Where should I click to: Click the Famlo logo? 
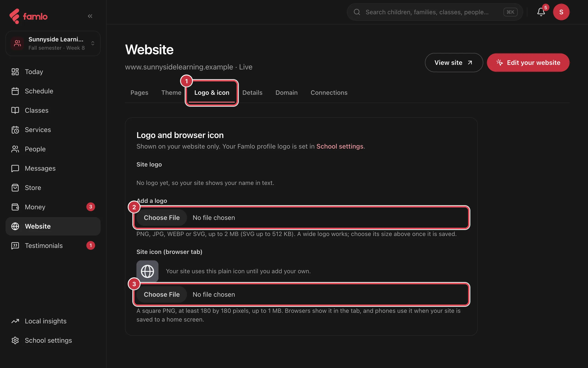(28, 16)
